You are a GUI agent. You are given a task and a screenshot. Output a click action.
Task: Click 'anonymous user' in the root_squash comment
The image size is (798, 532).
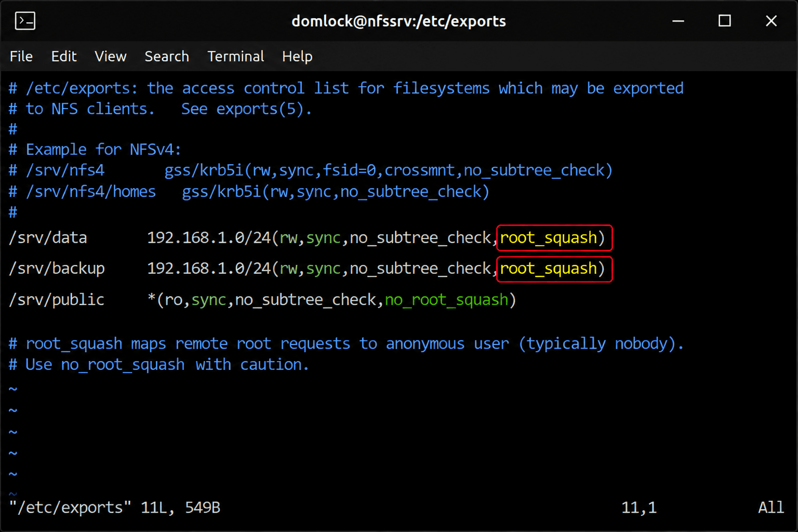(447, 344)
